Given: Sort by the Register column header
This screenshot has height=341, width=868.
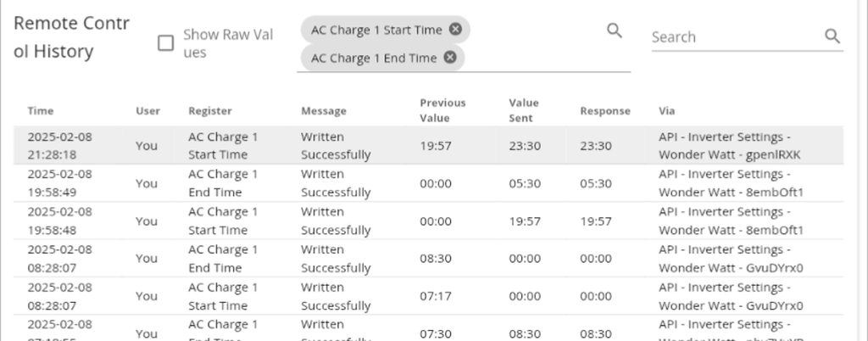Looking at the screenshot, I should click(x=210, y=111).
